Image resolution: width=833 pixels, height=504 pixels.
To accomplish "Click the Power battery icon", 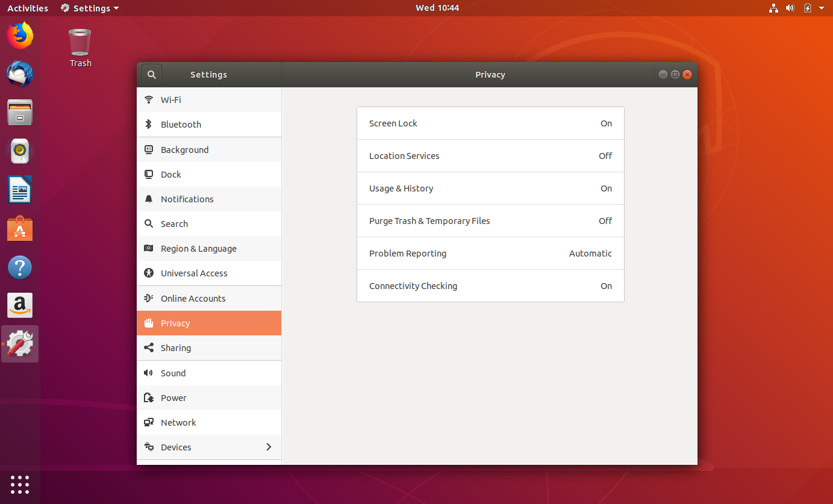I will point(149,397).
